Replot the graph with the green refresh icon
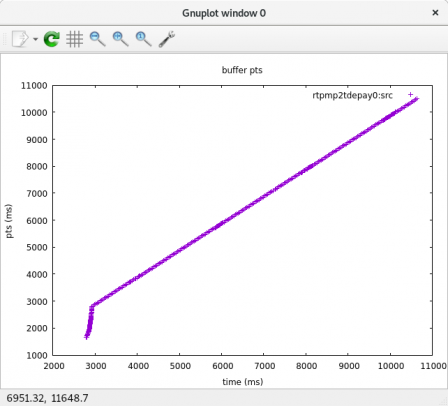 (x=52, y=39)
